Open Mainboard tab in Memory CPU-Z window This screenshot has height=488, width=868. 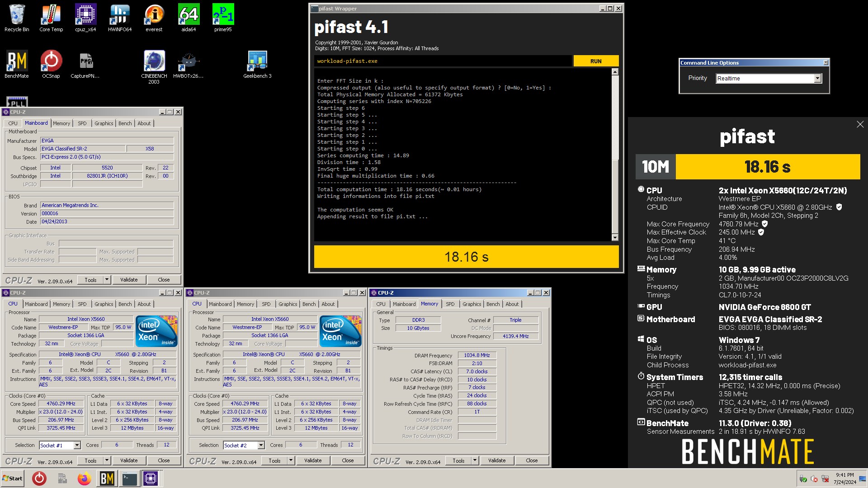tap(404, 304)
